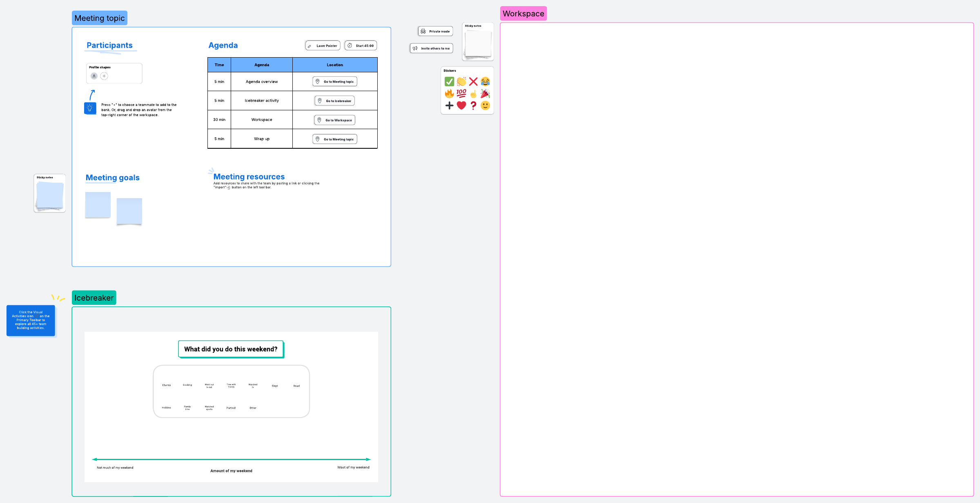Choose the fire sticker
Image resolution: width=980 pixels, height=503 pixels.
[x=449, y=94]
